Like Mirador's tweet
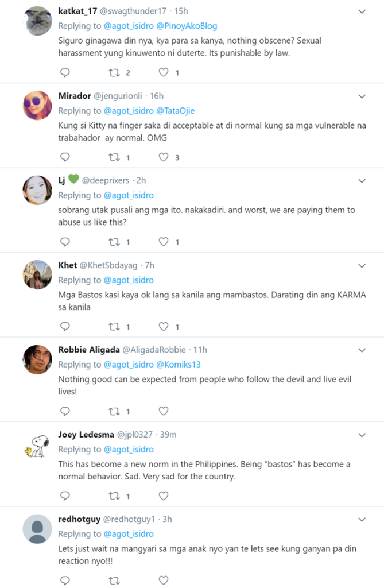This screenshot has width=384, height=588. 164,157
